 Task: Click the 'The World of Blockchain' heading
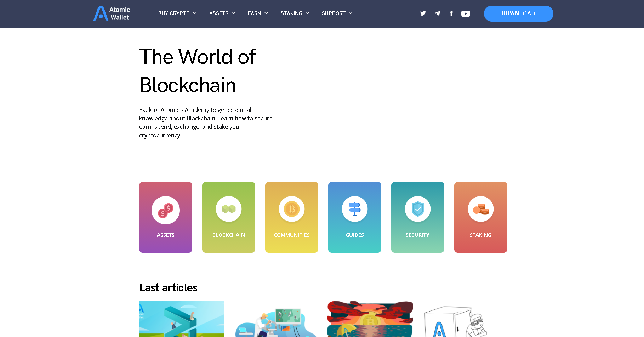click(x=198, y=71)
